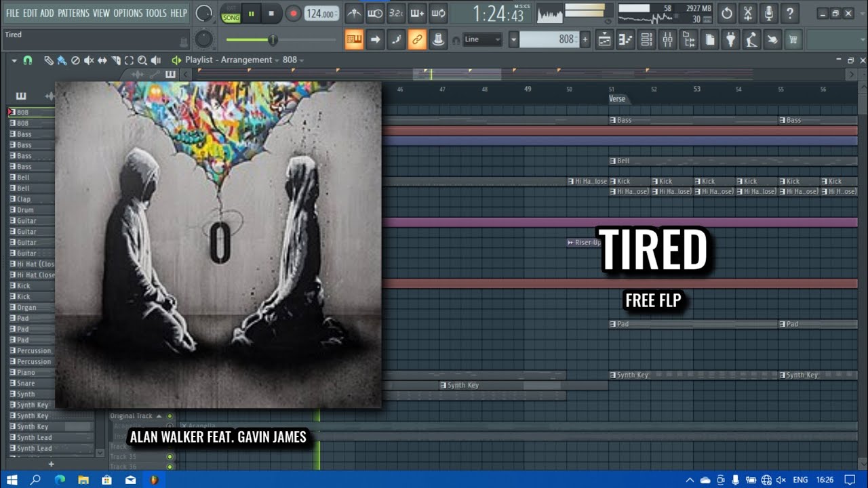Toggle the 3-2-1 countdown before recording
The width and height of the screenshot is (868, 488).
pos(396,13)
